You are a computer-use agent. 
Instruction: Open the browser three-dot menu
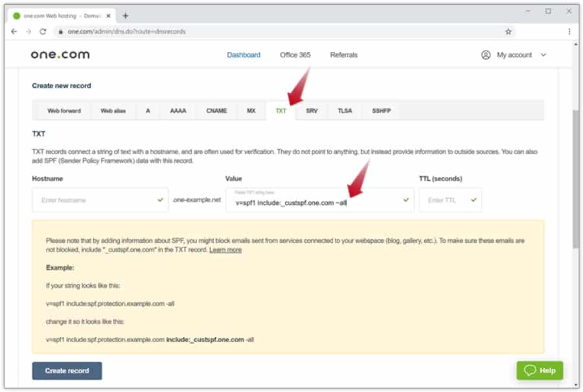pos(568,30)
